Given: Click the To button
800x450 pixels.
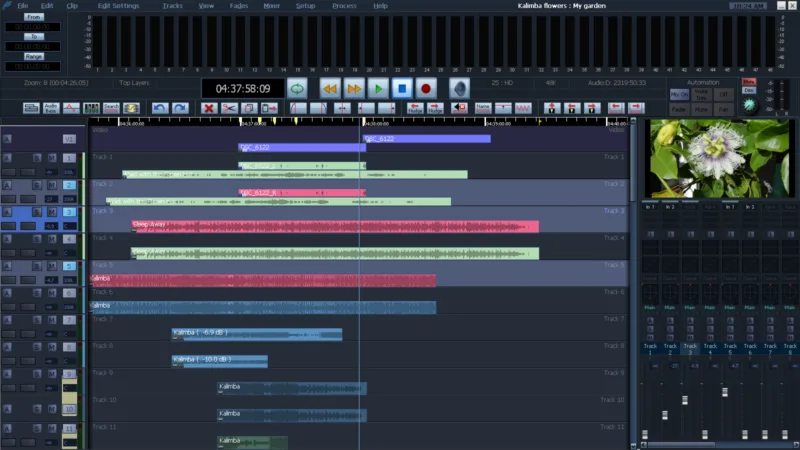Looking at the screenshot, I should 33,37.
